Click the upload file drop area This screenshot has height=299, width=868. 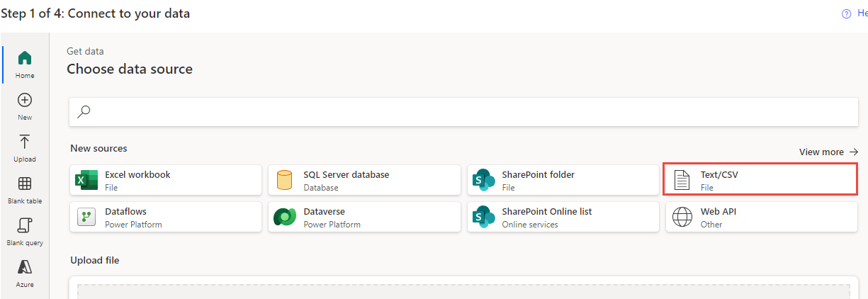[x=463, y=291]
